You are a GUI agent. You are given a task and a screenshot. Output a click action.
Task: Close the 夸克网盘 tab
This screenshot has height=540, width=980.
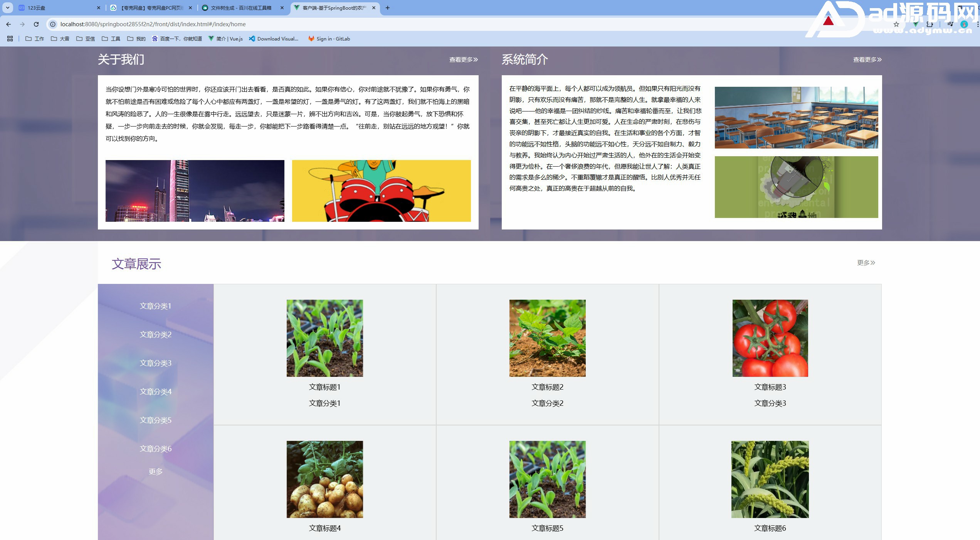pos(190,8)
